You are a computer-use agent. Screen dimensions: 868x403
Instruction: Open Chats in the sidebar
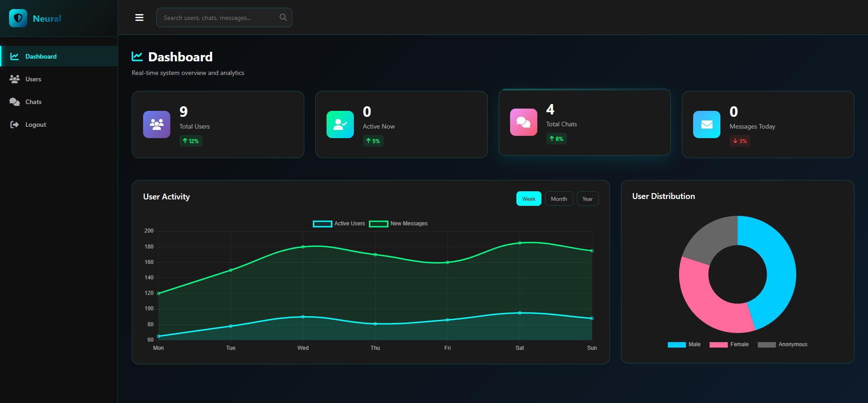click(59, 102)
